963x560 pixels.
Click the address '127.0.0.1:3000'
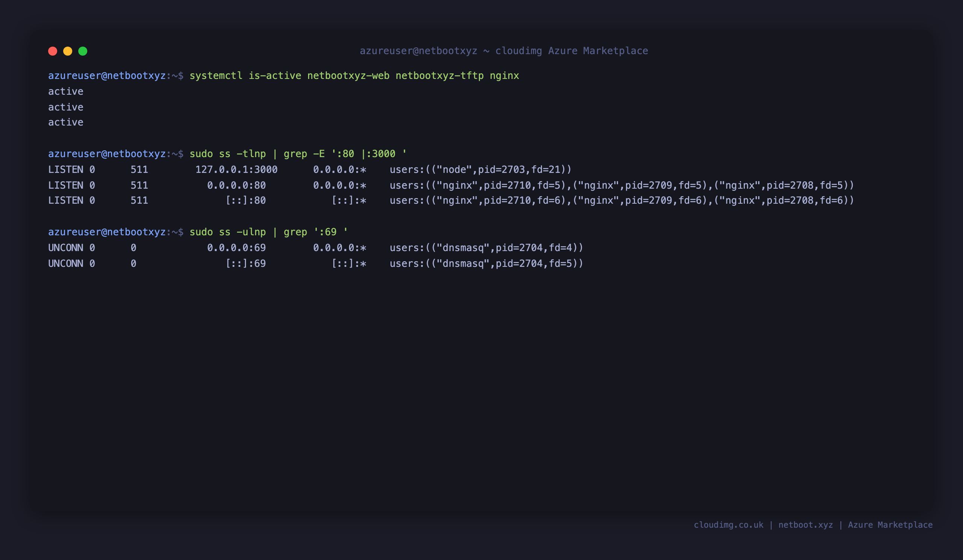(237, 170)
